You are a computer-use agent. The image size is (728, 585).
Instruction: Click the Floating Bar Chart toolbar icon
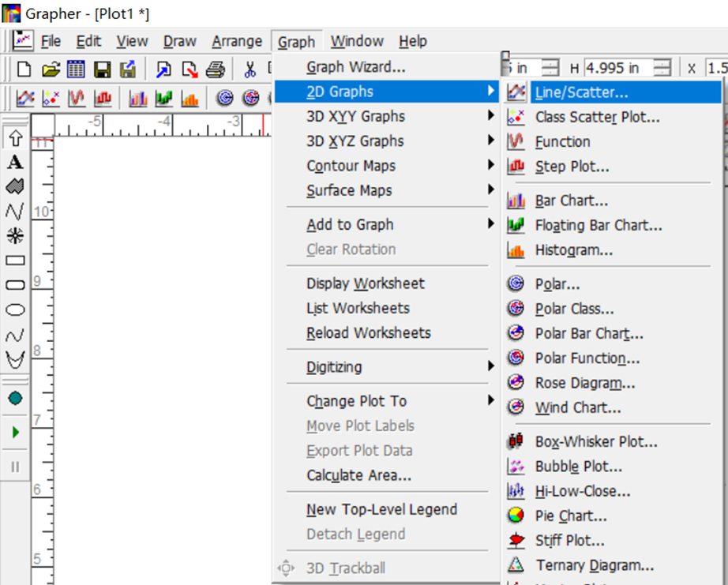164,98
